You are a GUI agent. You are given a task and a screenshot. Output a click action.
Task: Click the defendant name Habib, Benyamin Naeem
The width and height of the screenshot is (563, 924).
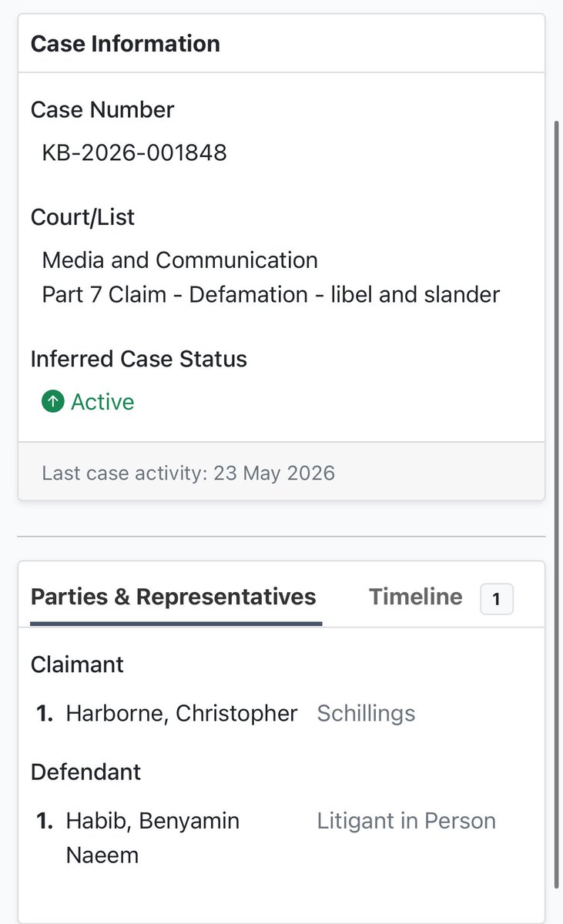pyautogui.click(x=152, y=838)
